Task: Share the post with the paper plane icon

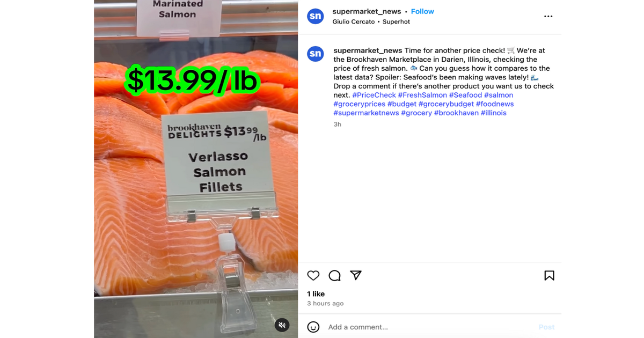Action: [356, 275]
